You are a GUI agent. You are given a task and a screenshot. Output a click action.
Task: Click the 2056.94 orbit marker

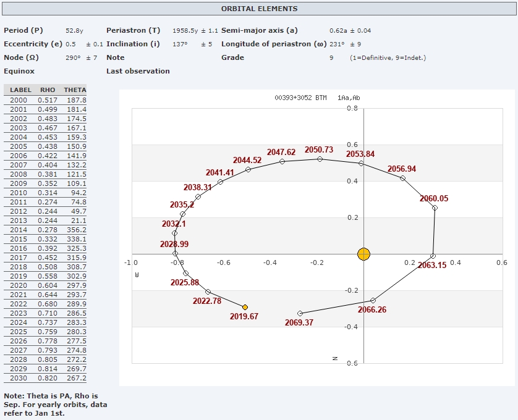click(402, 178)
